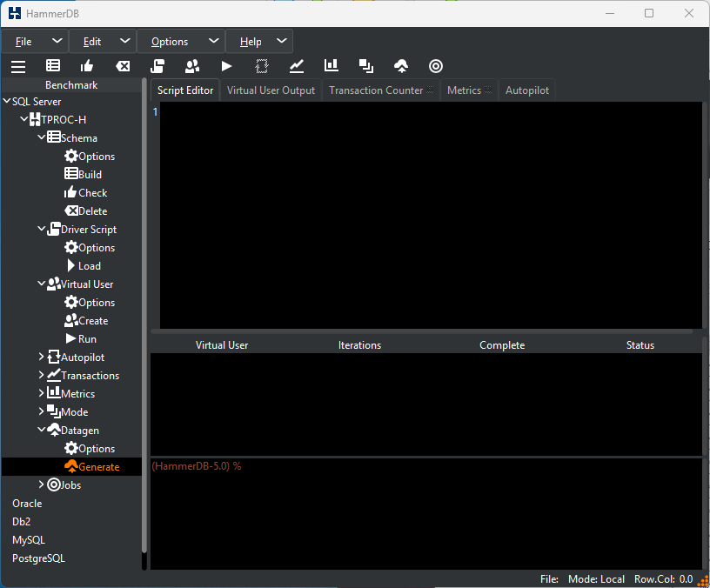The height and width of the screenshot is (588, 710).
Task: Expand the Metrics tree node
Action: (x=41, y=393)
